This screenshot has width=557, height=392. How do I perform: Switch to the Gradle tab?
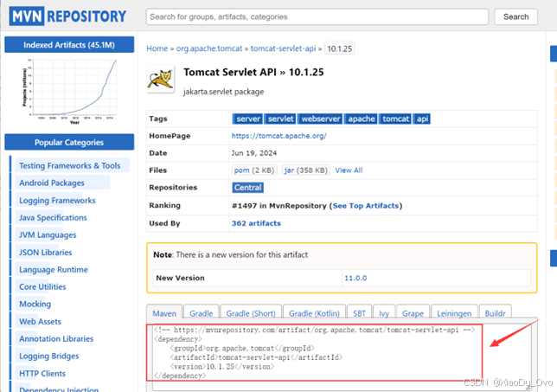click(x=201, y=312)
